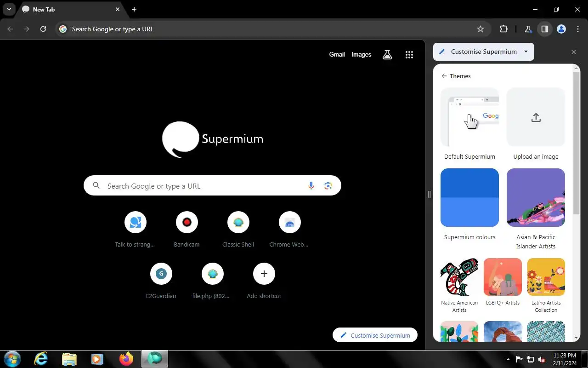Click the Supermium logo
Image resolution: width=588 pixels, height=368 pixels.
(213, 139)
